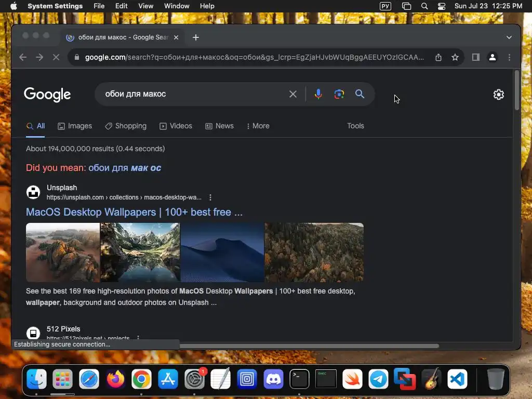Image resolution: width=532 pixels, height=399 pixels.
Task: Go to Google homepage via logo
Action: click(x=47, y=95)
